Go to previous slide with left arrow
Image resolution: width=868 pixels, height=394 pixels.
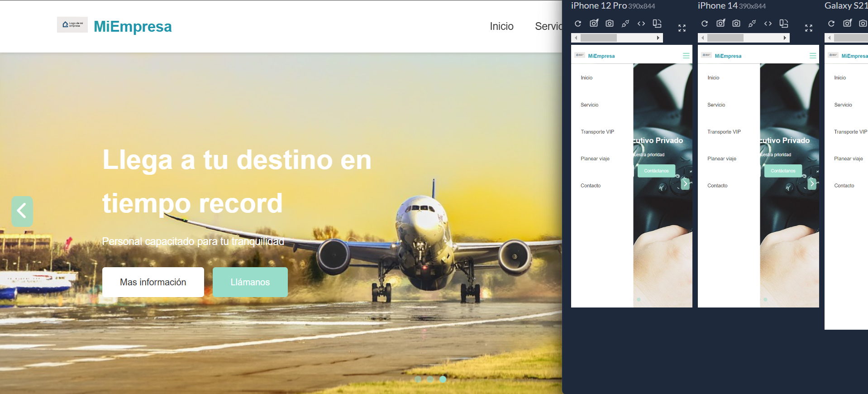pyautogui.click(x=22, y=211)
